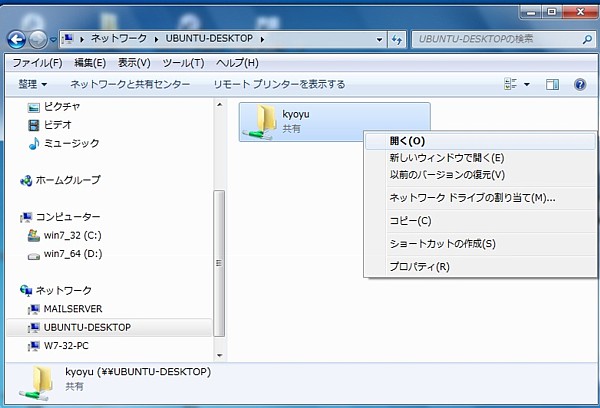The width and height of the screenshot is (600, 408).
Task: Click kyoyu folder icon in details pane
Action: click(x=36, y=384)
